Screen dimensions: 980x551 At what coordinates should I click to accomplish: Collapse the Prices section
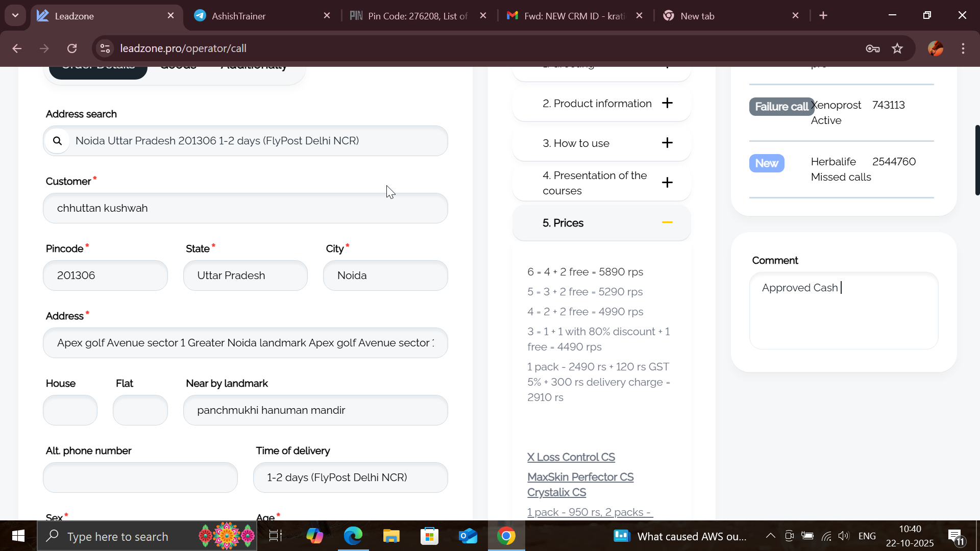point(667,222)
